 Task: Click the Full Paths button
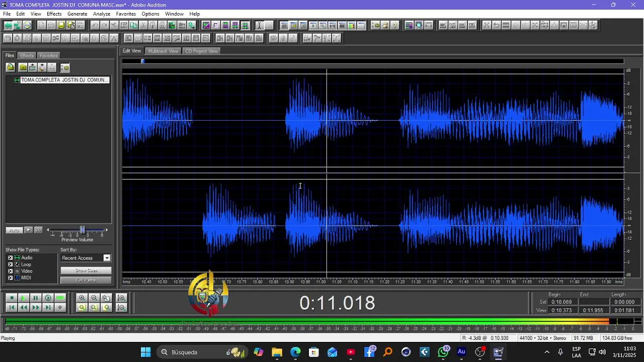point(86,280)
